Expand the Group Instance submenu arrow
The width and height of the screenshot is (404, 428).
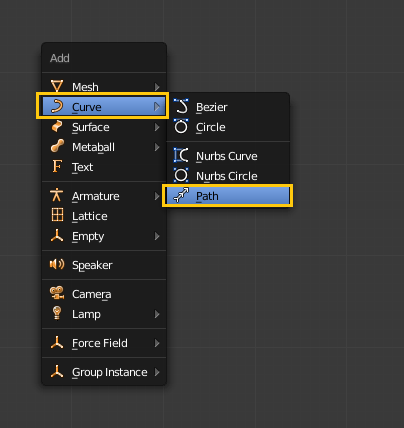[x=157, y=372]
